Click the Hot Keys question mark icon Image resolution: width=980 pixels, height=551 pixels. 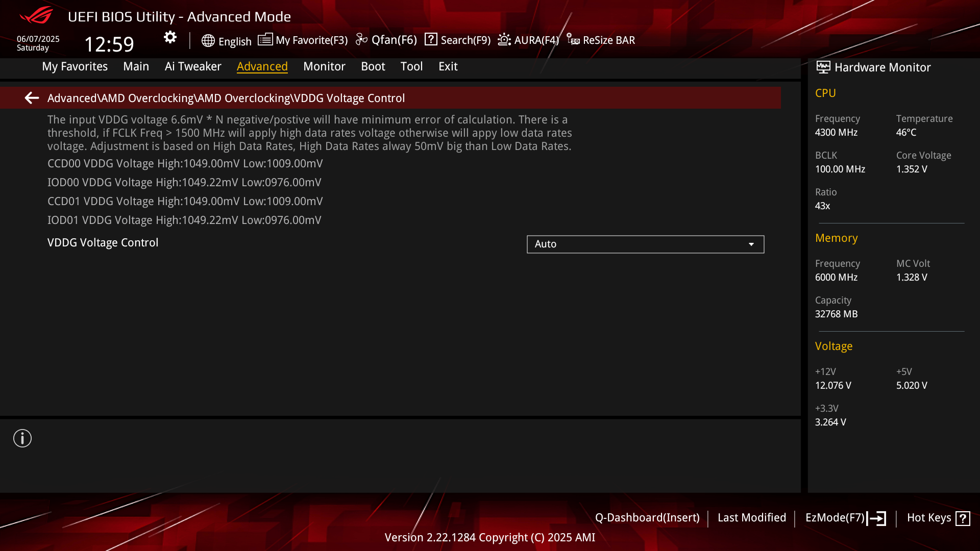(x=963, y=518)
